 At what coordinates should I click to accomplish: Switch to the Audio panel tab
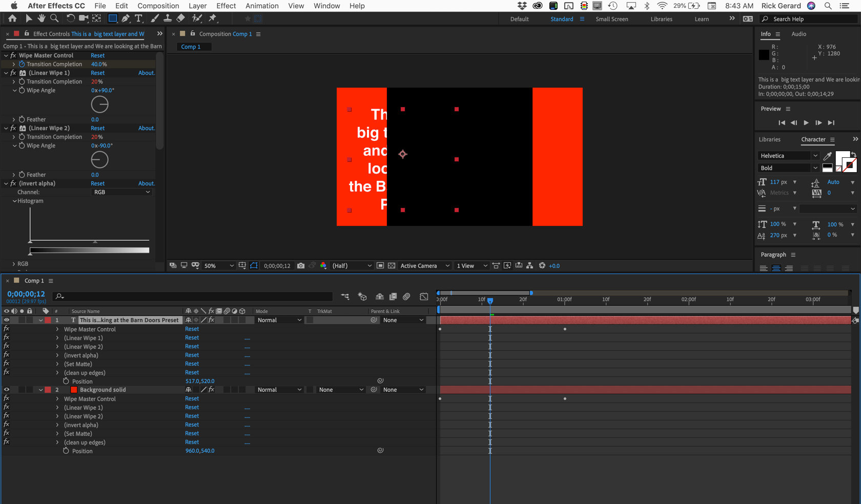tap(798, 34)
